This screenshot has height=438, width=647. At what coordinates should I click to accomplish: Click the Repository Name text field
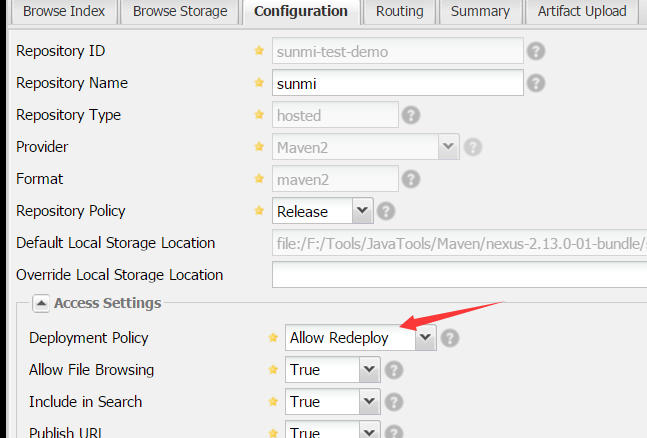tap(398, 83)
